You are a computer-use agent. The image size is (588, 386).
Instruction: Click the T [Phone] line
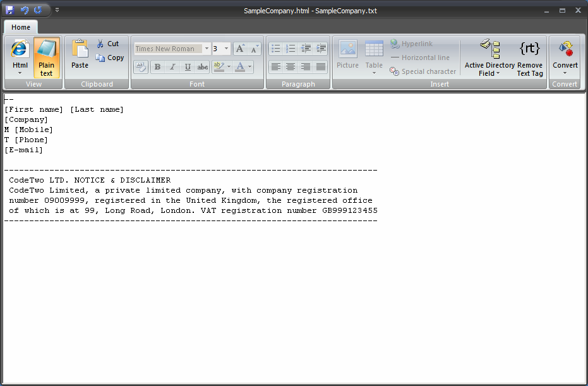pyautogui.click(x=27, y=140)
